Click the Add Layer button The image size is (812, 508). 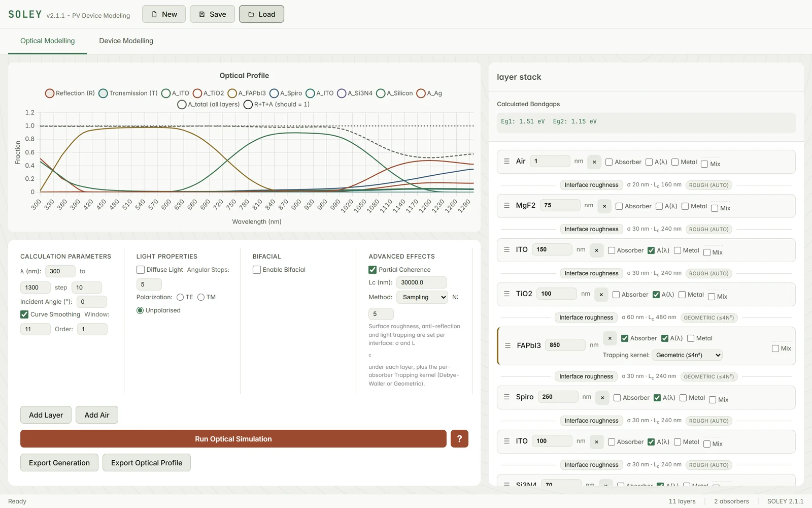[x=46, y=415]
